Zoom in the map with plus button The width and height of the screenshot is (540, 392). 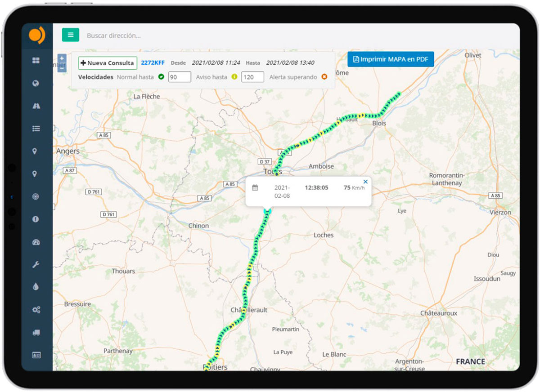[62, 58]
